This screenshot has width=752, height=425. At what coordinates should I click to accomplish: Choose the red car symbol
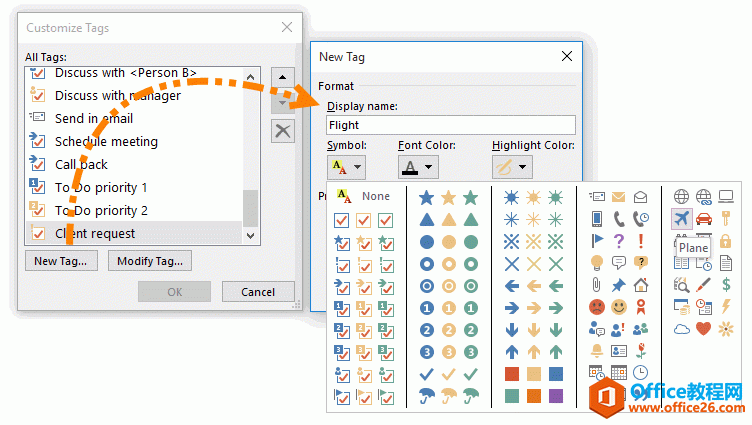(x=703, y=219)
